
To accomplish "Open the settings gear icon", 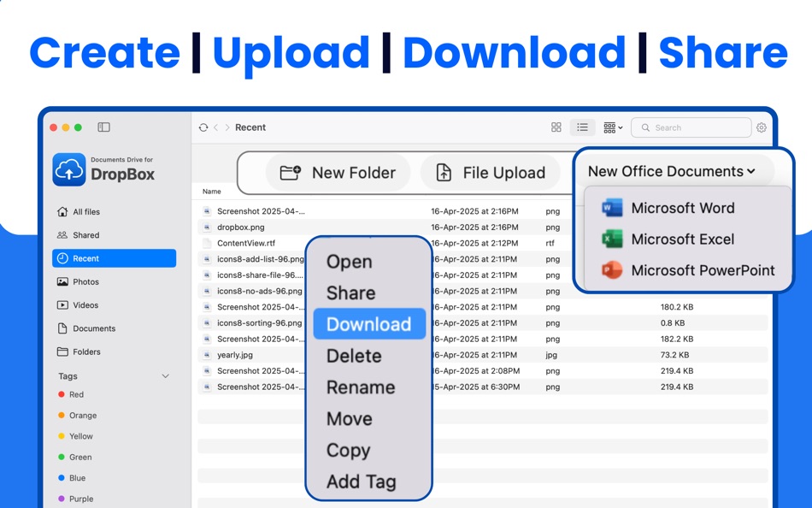I will (x=762, y=127).
